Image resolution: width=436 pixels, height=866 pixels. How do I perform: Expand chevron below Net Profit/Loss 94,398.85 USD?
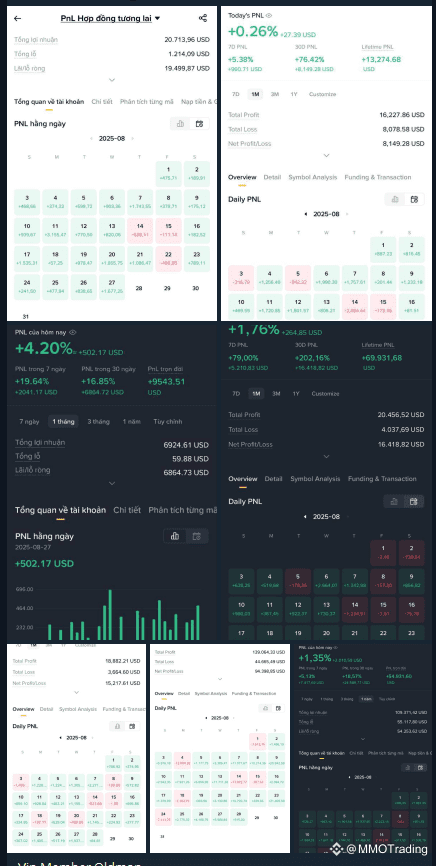tap(219, 679)
